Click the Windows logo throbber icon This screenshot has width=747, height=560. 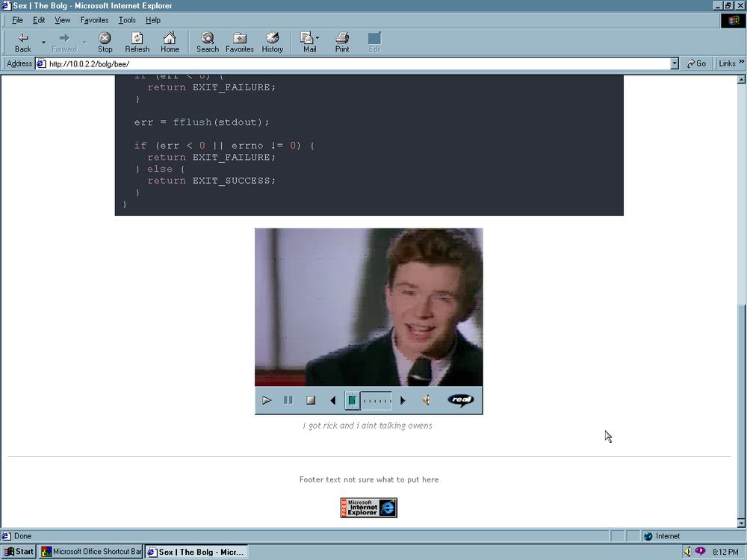(733, 20)
